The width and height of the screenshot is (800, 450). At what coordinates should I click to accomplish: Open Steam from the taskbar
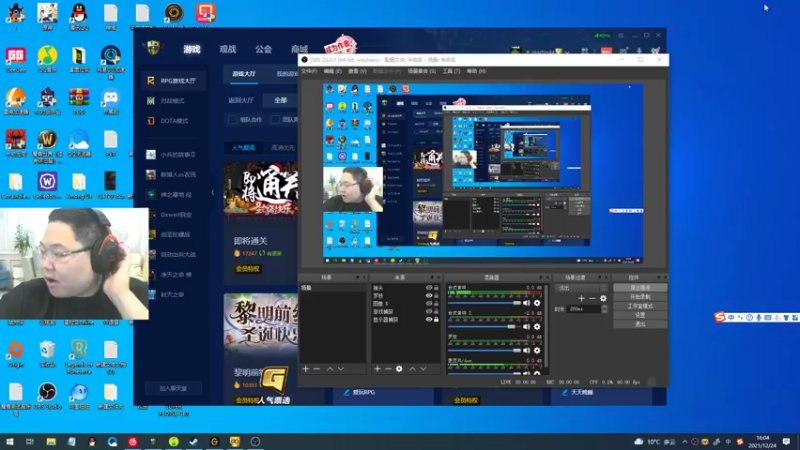[x=194, y=442]
